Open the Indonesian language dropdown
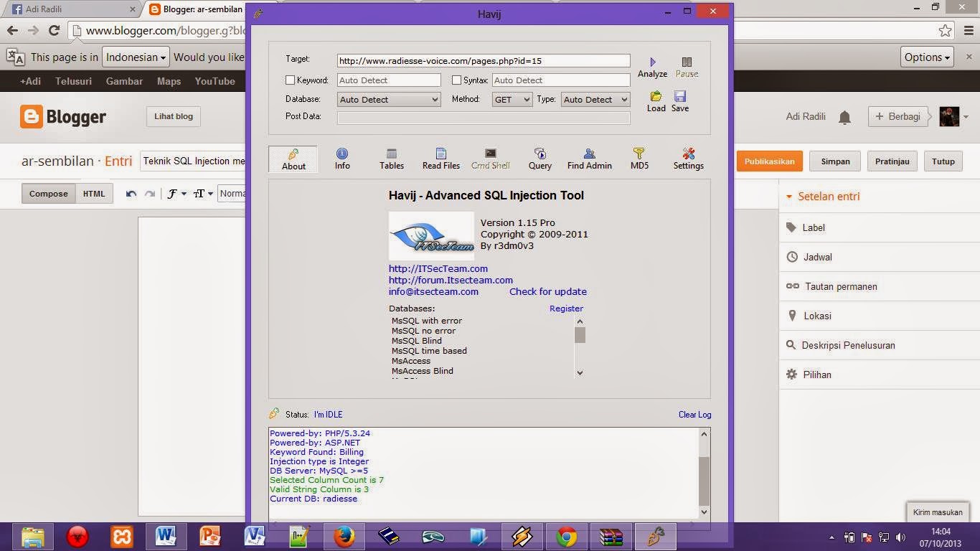The height and width of the screenshot is (551, 980). [x=136, y=57]
